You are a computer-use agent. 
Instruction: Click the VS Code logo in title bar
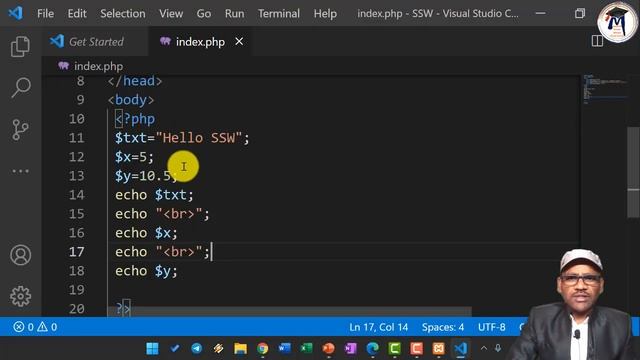[x=16, y=13]
